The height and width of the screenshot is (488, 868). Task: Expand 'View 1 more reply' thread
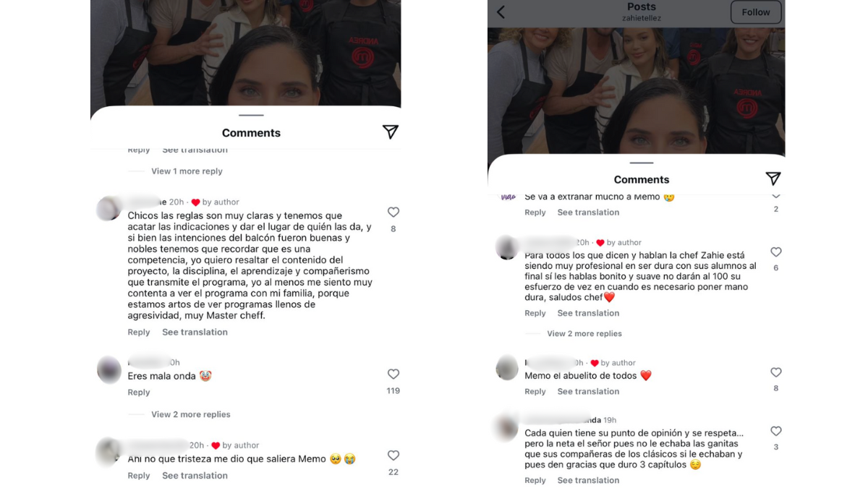point(187,171)
